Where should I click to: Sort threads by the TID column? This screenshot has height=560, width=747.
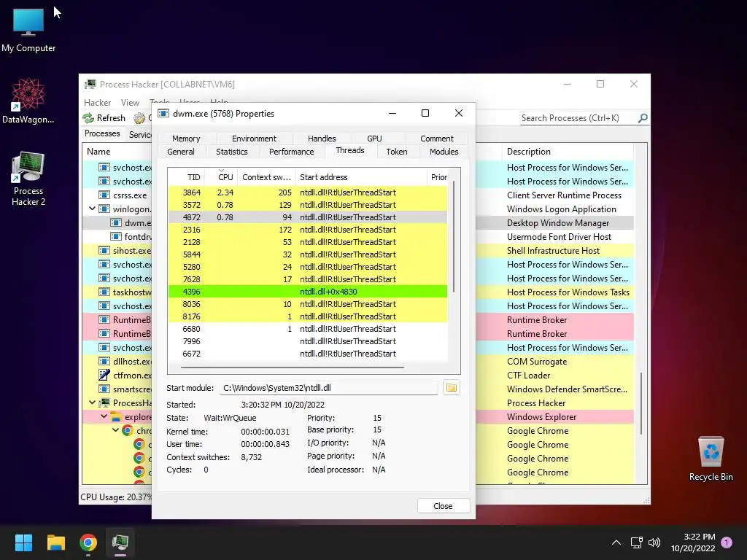coord(186,177)
